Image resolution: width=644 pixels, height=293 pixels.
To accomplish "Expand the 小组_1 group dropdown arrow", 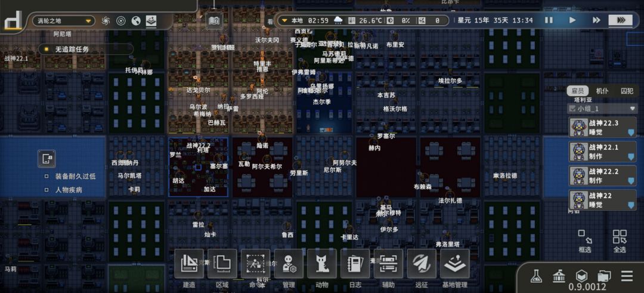I will pyautogui.click(x=632, y=109).
